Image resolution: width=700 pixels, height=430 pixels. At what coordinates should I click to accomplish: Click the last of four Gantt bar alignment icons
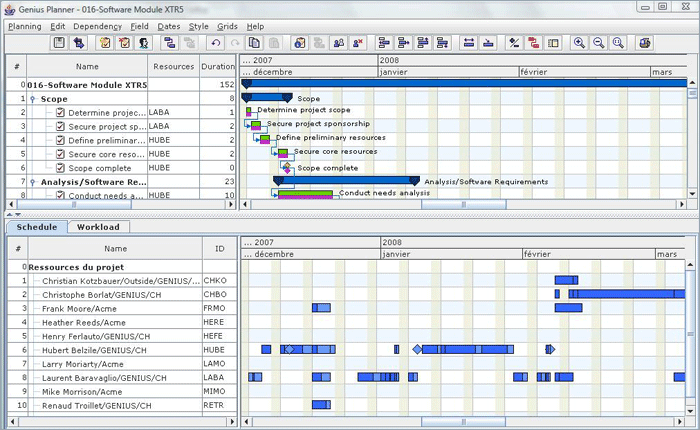tap(442, 43)
